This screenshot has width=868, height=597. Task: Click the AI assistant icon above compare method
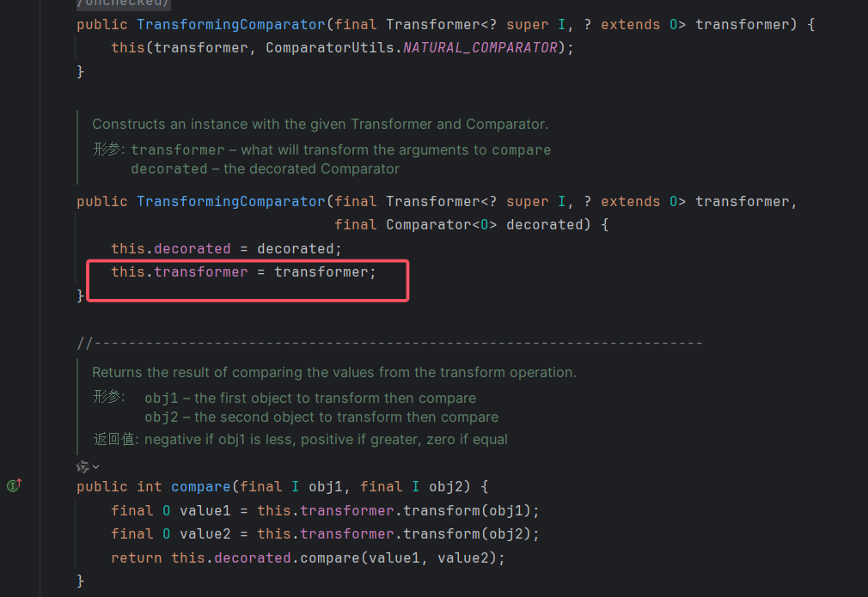83,466
